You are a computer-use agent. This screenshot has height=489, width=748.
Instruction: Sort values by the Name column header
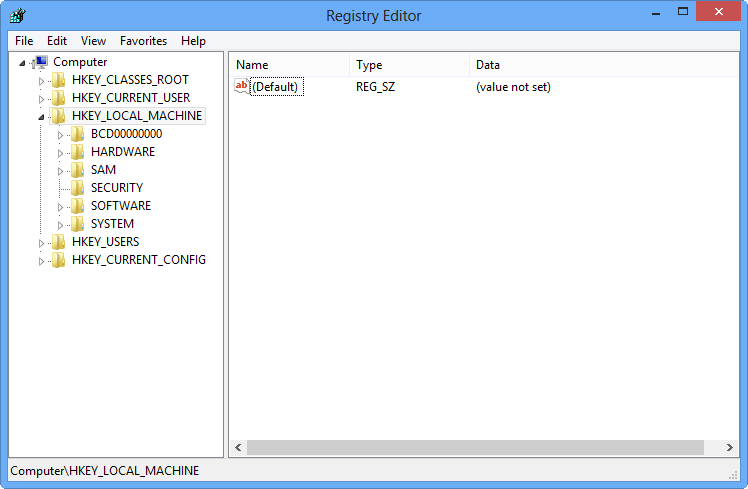coord(290,65)
